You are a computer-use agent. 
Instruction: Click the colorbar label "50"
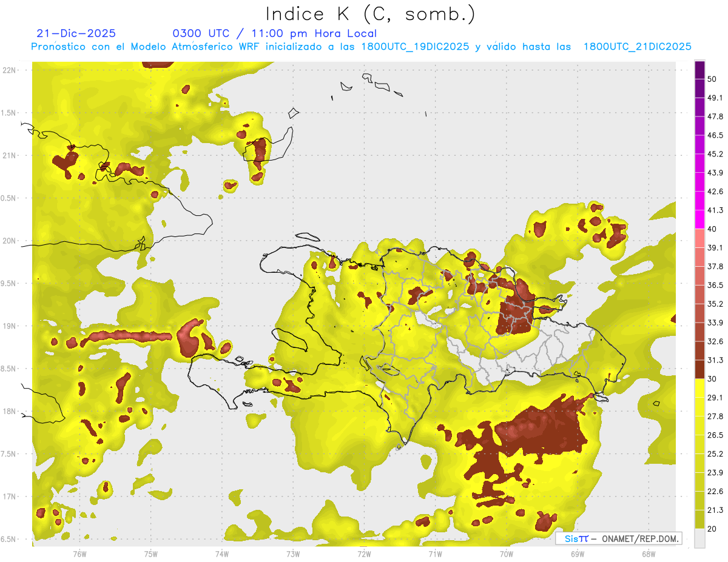coord(712,79)
